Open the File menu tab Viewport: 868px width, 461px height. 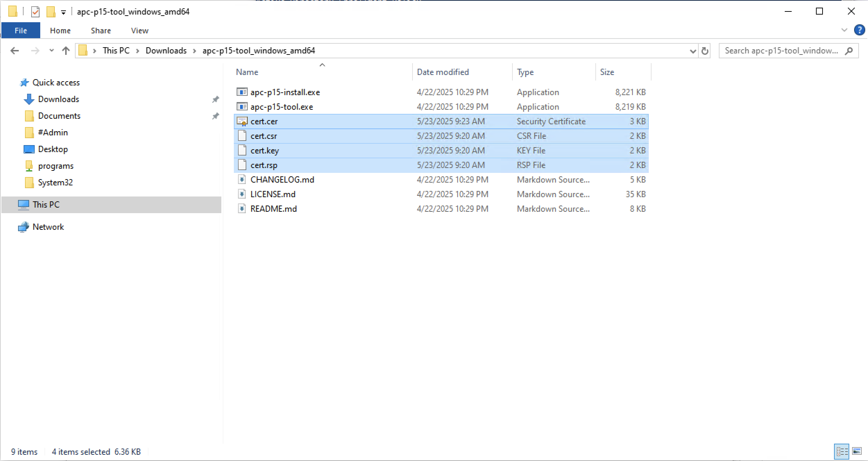tap(21, 31)
